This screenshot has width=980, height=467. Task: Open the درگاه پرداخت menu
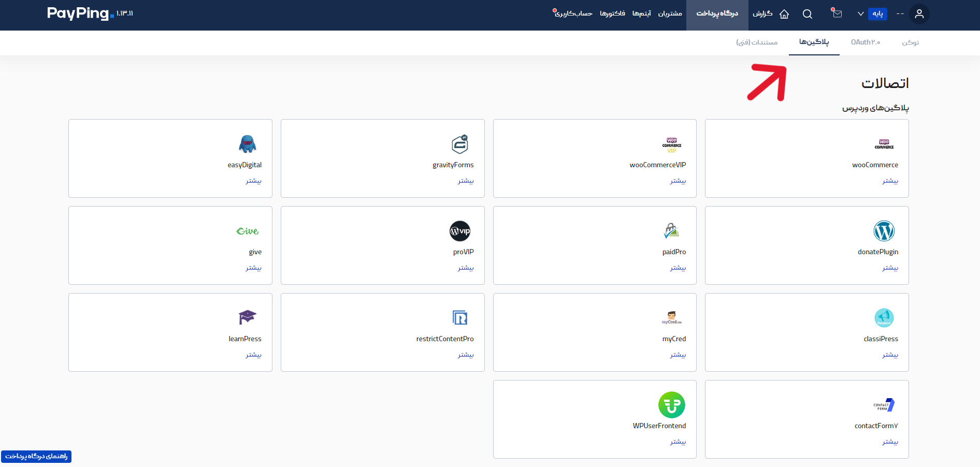(717, 13)
